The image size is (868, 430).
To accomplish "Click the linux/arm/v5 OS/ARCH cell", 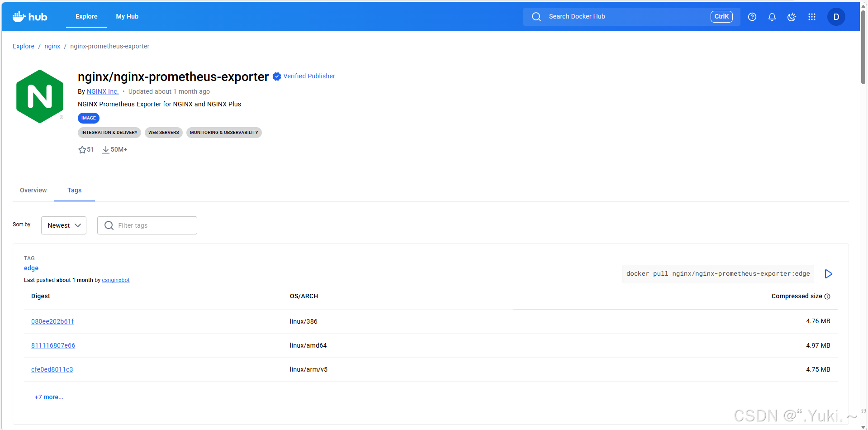I will pyautogui.click(x=308, y=369).
